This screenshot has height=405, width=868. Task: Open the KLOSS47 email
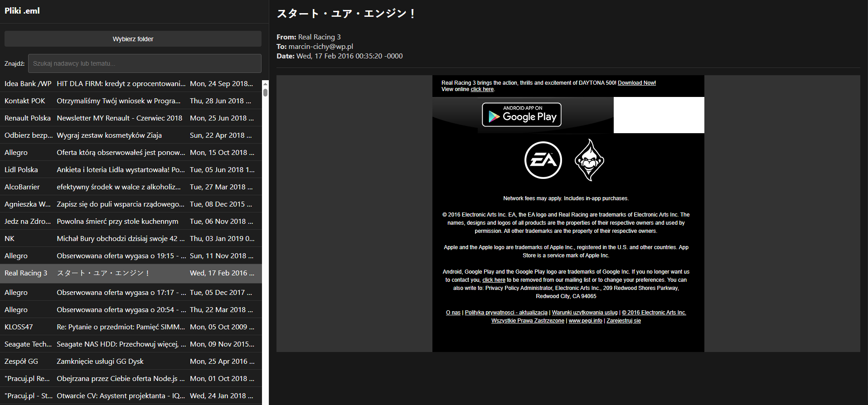pyautogui.click(x=131, y=327)
